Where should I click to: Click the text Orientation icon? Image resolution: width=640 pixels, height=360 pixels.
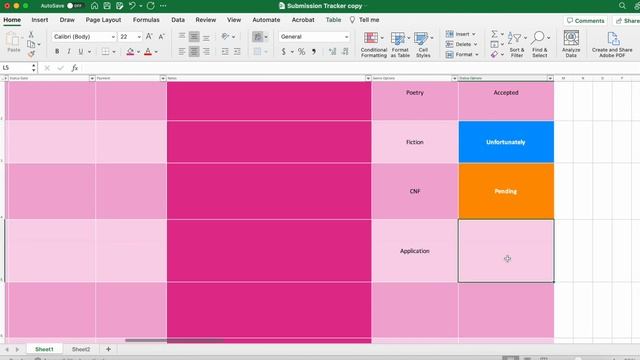[225, 36]
